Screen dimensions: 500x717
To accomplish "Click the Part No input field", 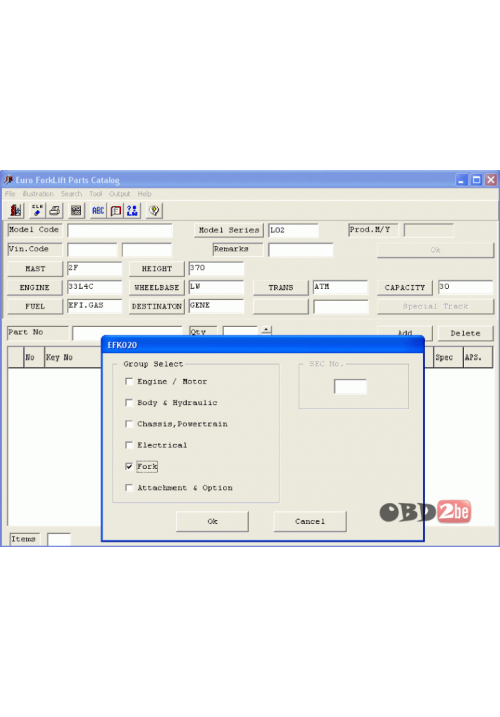I will pyautogui.click(x=127, y=333).
